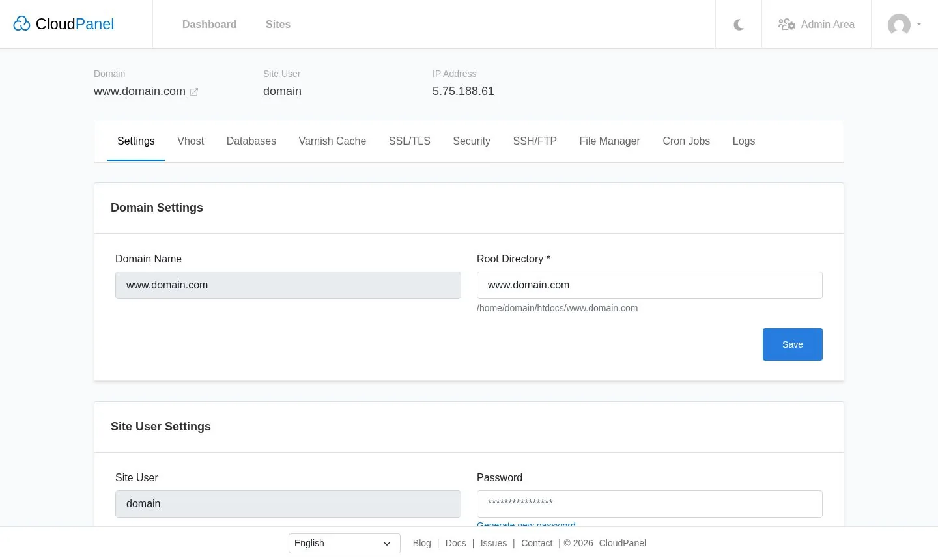Go to the Security tab

[472, 141]
